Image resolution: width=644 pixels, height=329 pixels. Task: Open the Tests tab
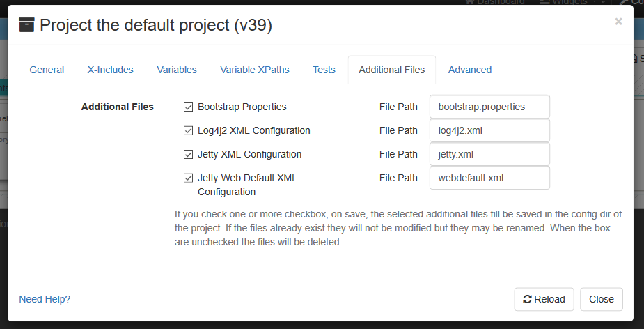[x=324, y=70]
